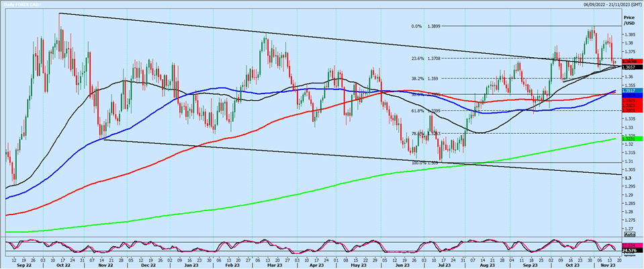644x269 pixels.
Task: Click the black 1.3657 price tag
Action: point(629,67)
